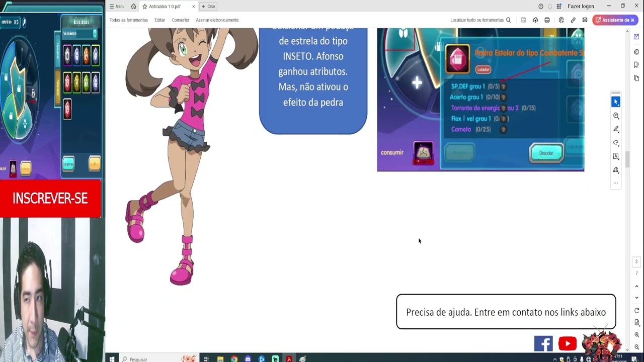Activate the selection arrow tool
This screenshot has height=362, width=644.
pyautogui.click(x=616, y=102)
